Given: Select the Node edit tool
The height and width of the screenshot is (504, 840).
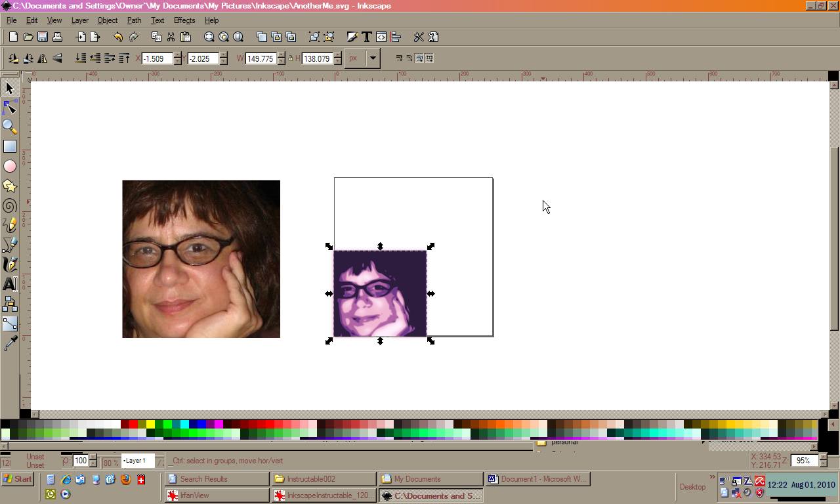Looking at the screenshot, I should click(x=9, y=108).
